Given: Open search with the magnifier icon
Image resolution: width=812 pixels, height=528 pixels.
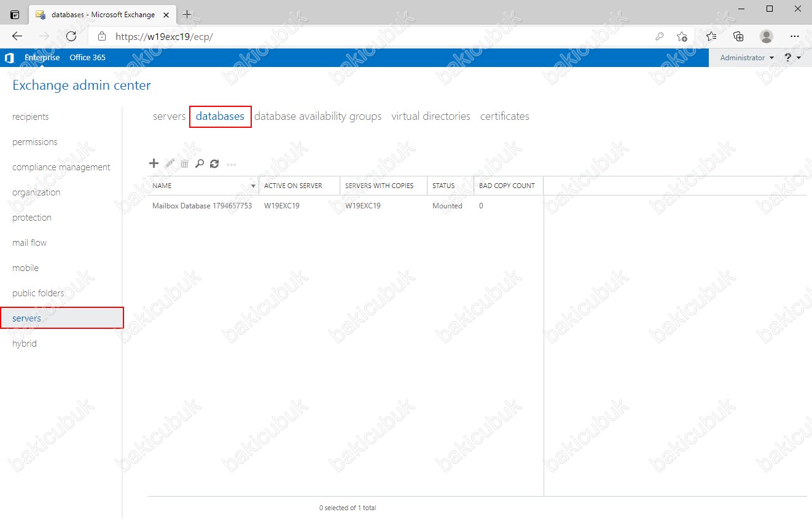Looking at the screenshot, I should click(200, 164).
